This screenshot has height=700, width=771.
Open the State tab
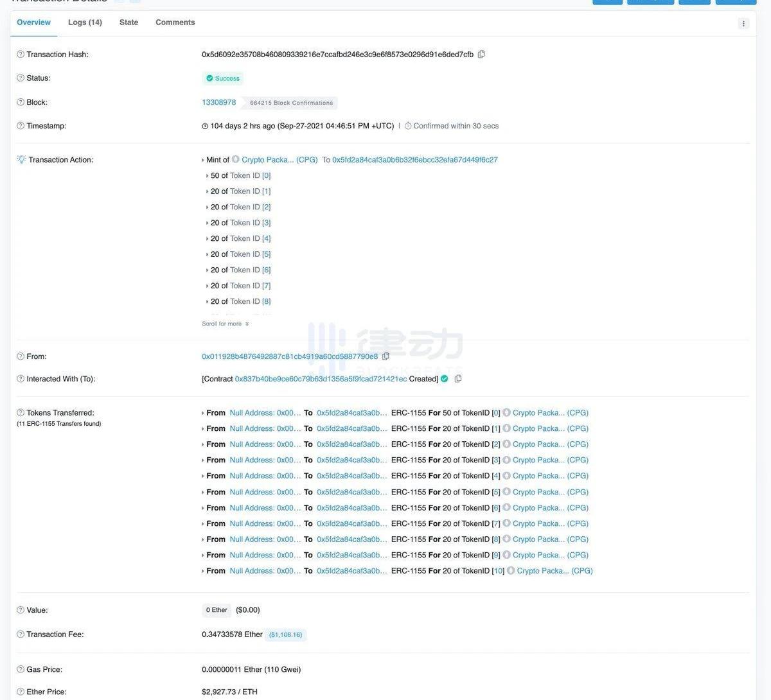click(x=128, y=22)
